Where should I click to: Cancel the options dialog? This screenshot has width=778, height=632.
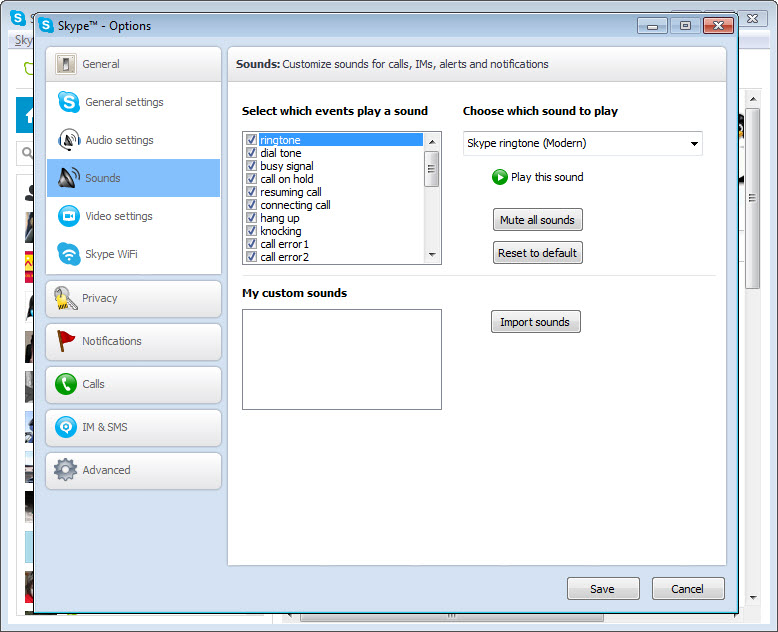point(688,588)
